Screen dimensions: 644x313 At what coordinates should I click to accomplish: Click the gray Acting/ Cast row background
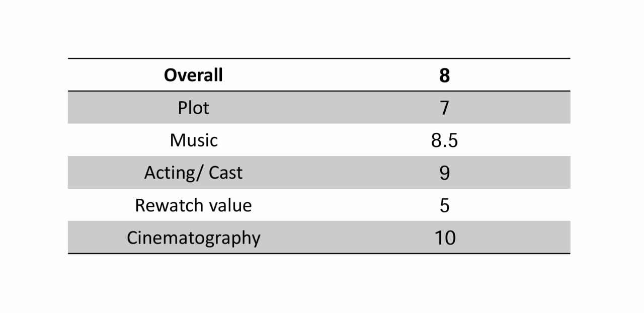pyautogui.click(x=319, y=173)
